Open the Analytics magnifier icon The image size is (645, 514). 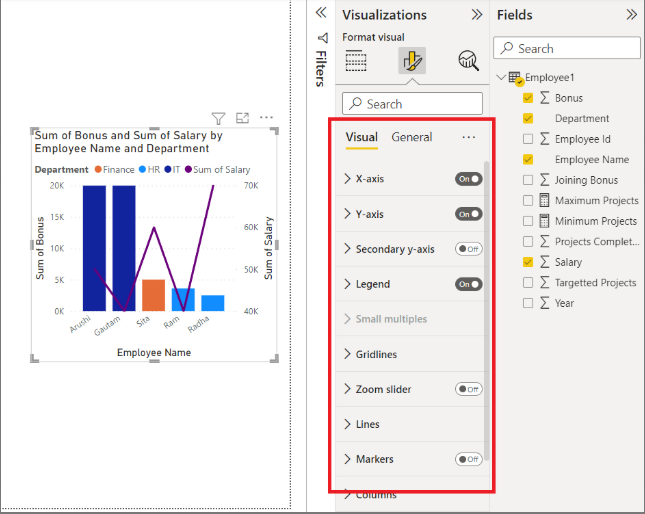(468, 61)
